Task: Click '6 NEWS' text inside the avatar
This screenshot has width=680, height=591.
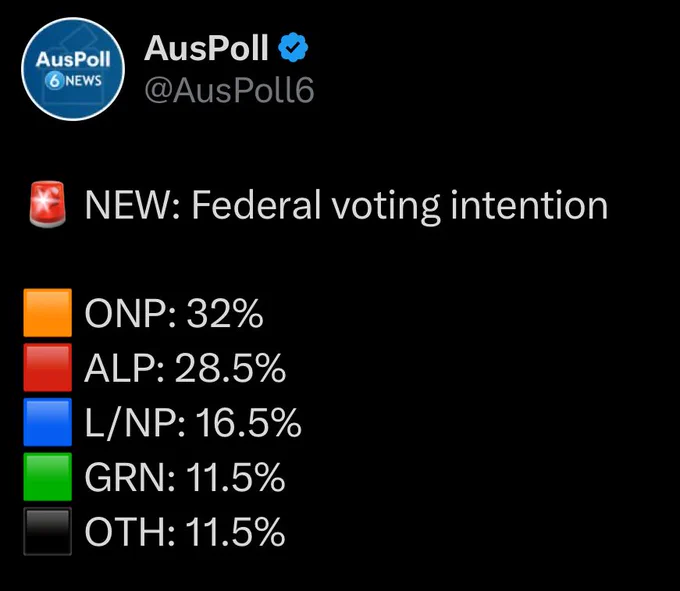Action: pyautogui.click(x=73, y=81)
